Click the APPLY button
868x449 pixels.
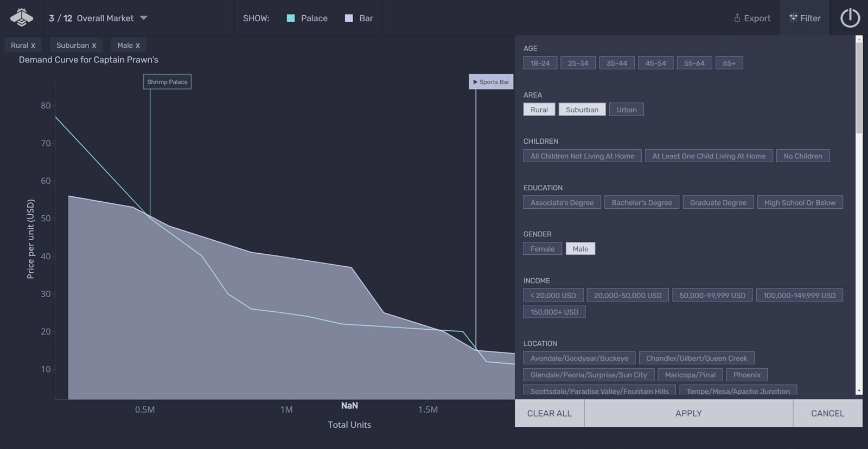click(x=689, y=413)
